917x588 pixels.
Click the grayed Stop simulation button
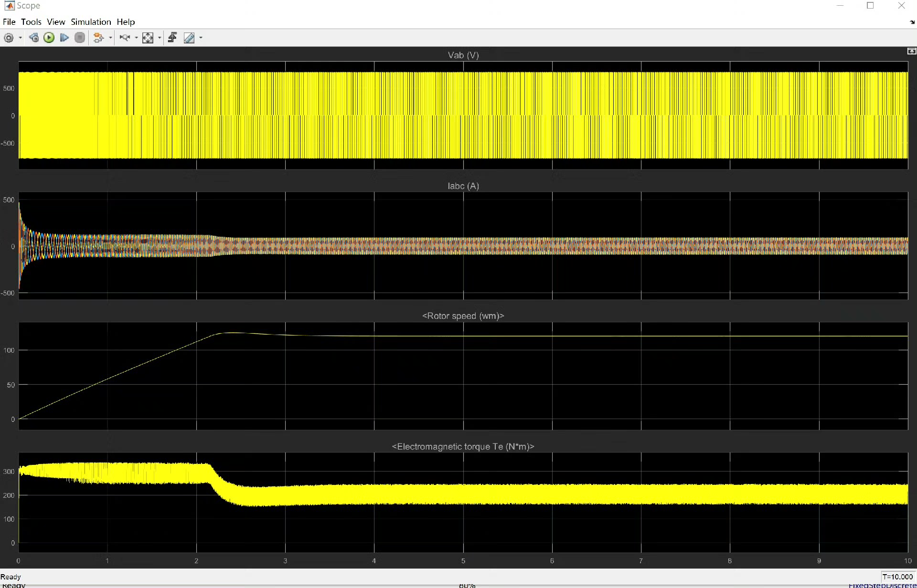pyautogui.click(x=80, y=38)
